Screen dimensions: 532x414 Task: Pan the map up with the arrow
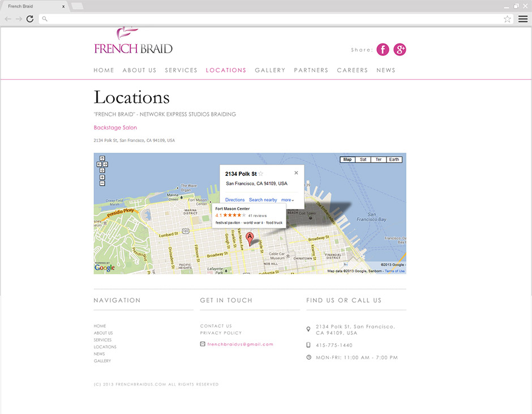(x=102, y=158)
